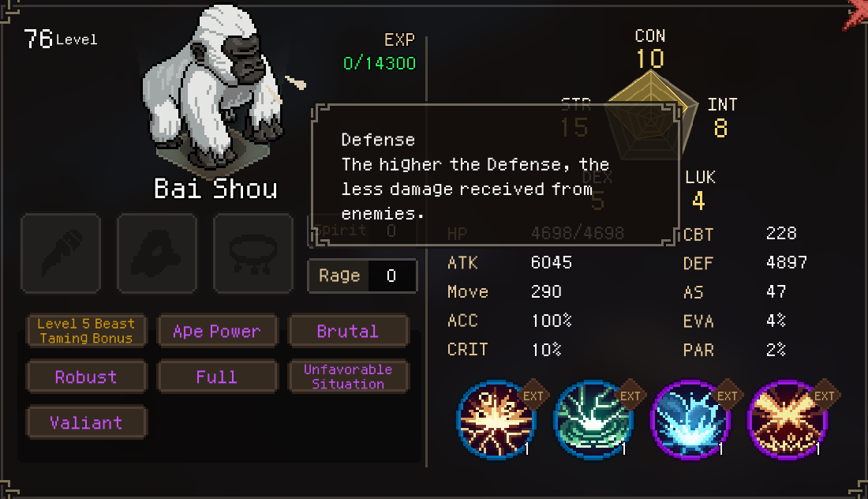This screenshot has height=499, width=868.
Task: Select the green lightning skill icon
Action: [x=593, y=419]
